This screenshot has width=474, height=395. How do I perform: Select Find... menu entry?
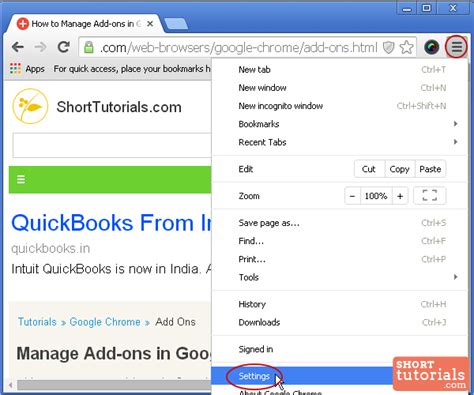point(340,241)
